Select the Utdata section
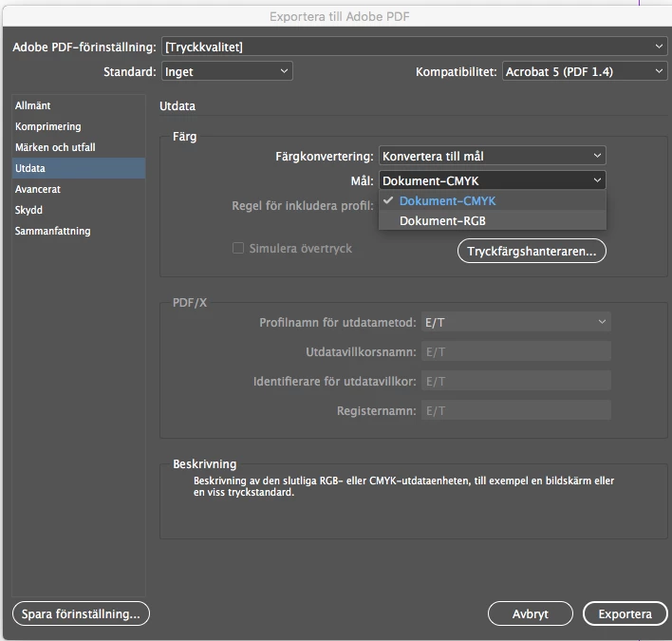 click(x=79, y=168)
